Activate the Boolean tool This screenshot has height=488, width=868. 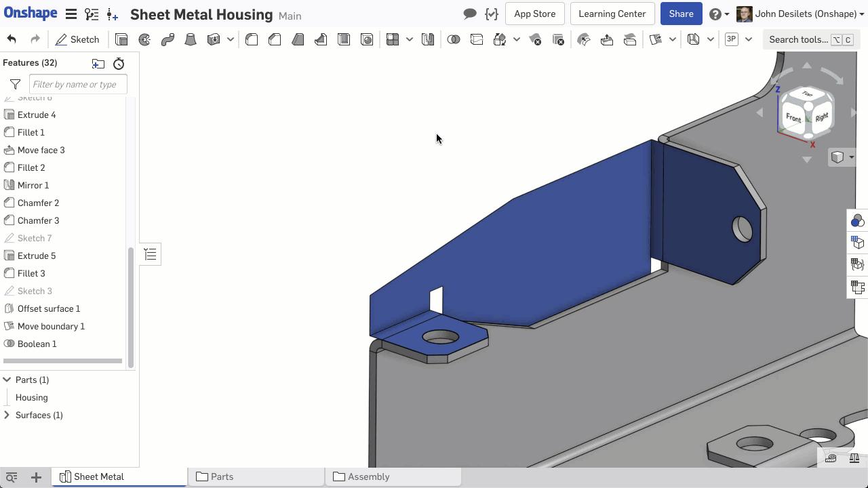point(454,39)
